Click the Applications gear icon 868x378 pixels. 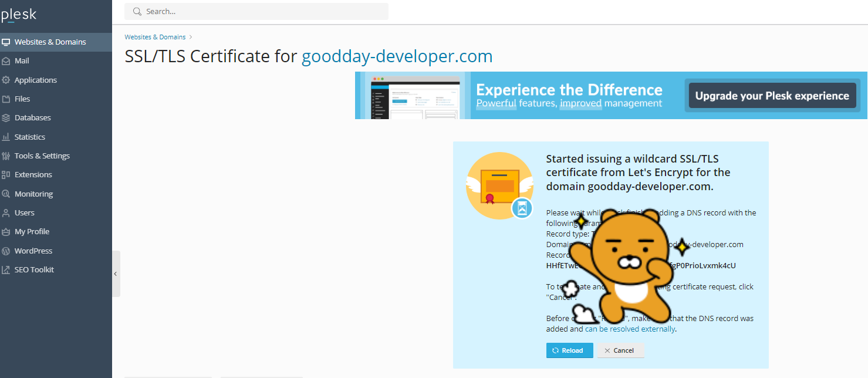(6, 80)
